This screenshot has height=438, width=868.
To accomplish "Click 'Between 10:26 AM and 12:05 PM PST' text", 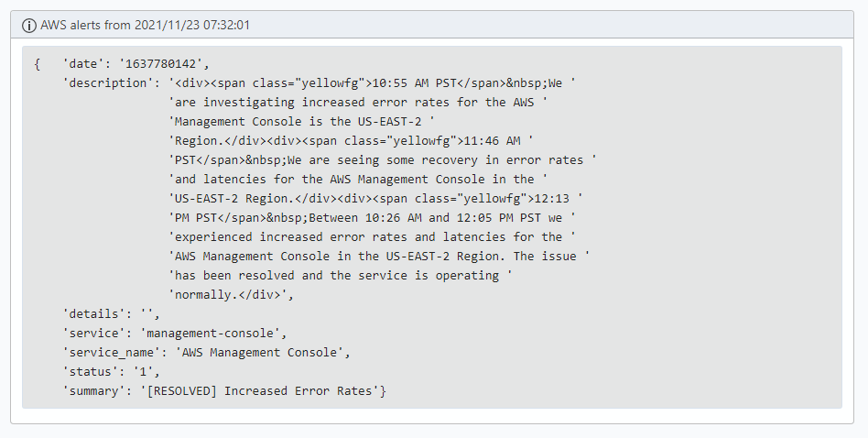I will (425, 217).
